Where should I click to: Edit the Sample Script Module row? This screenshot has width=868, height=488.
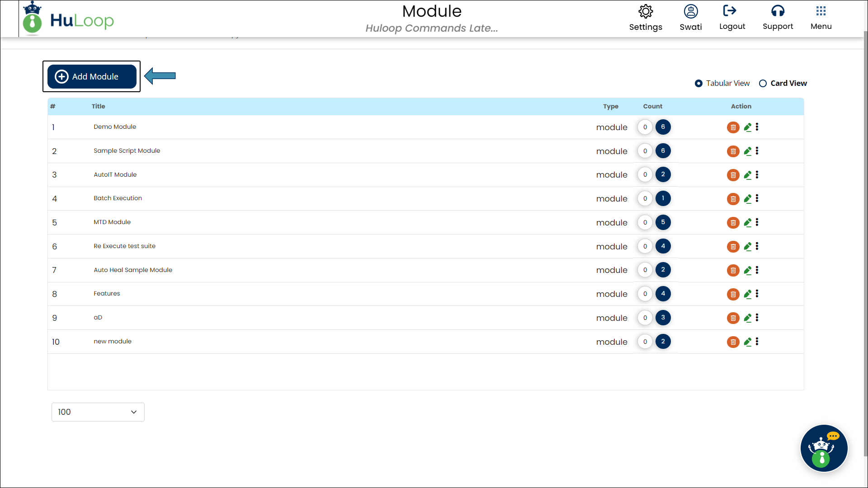(x=748, y=151)
